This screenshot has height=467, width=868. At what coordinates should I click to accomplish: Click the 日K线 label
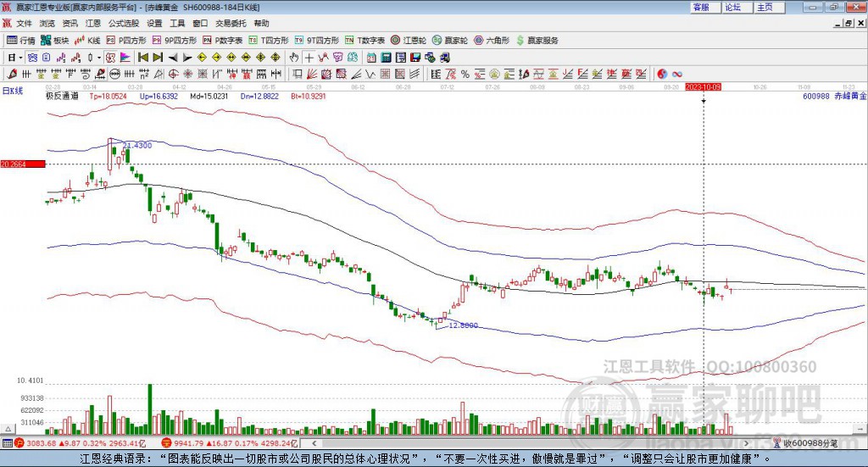click(x=13, y=91)
